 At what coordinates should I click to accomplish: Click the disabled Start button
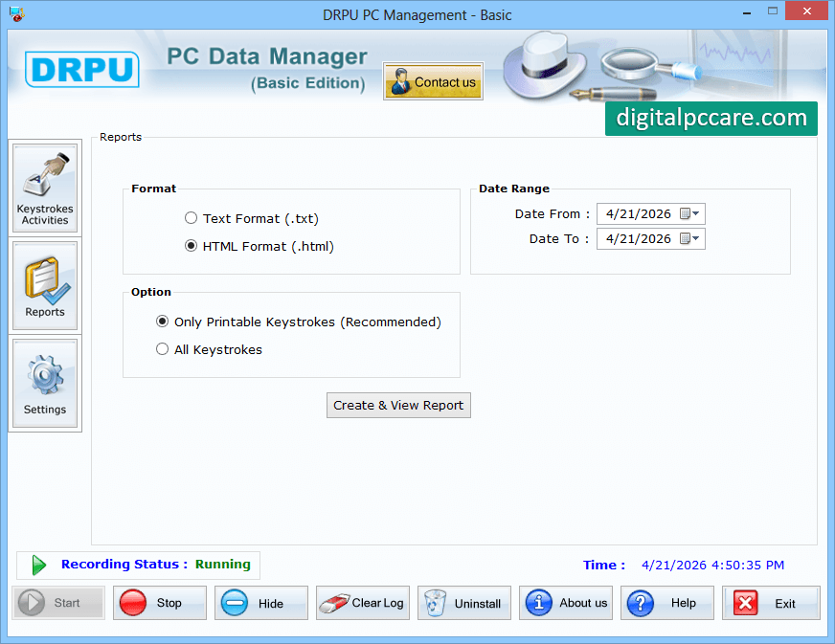[x=58, y=603]
